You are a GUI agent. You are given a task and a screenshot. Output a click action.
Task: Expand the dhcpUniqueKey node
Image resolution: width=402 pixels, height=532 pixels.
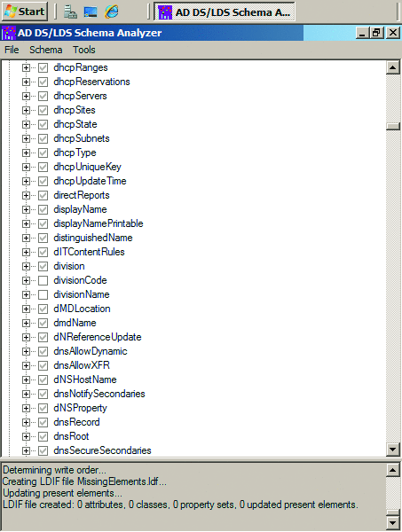point(26,167)
